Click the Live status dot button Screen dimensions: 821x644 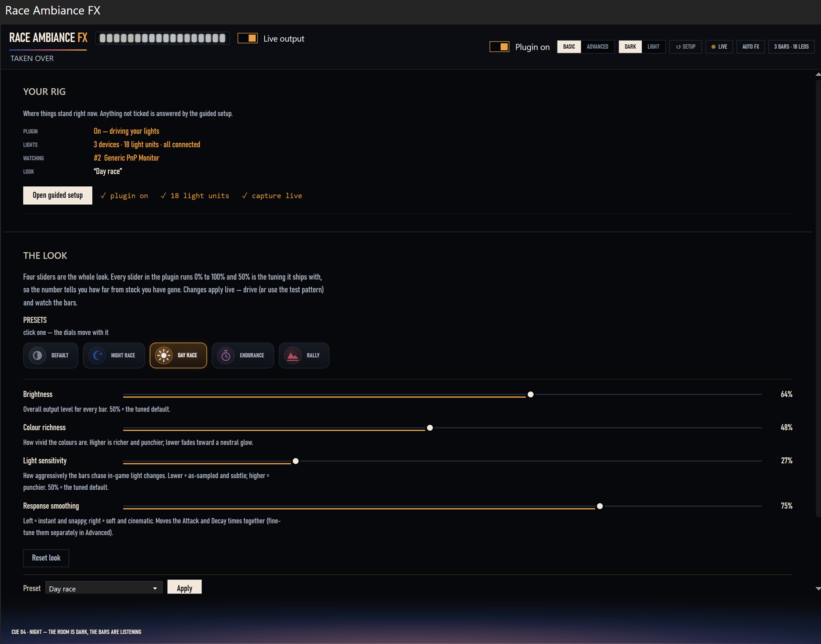[x=719, y=47]
